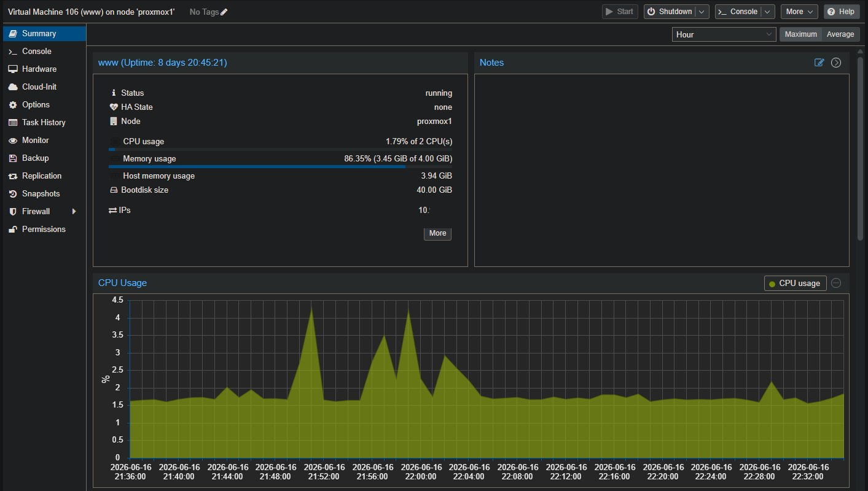Click the Permissions unlock icon
The image size is (868, 491).
[x=13, y=230]
